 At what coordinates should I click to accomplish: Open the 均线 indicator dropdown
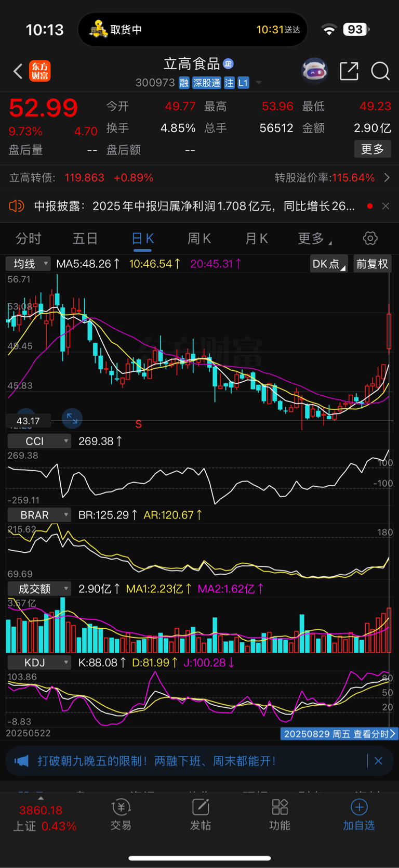pyautogui.click(x=28, y=264)
